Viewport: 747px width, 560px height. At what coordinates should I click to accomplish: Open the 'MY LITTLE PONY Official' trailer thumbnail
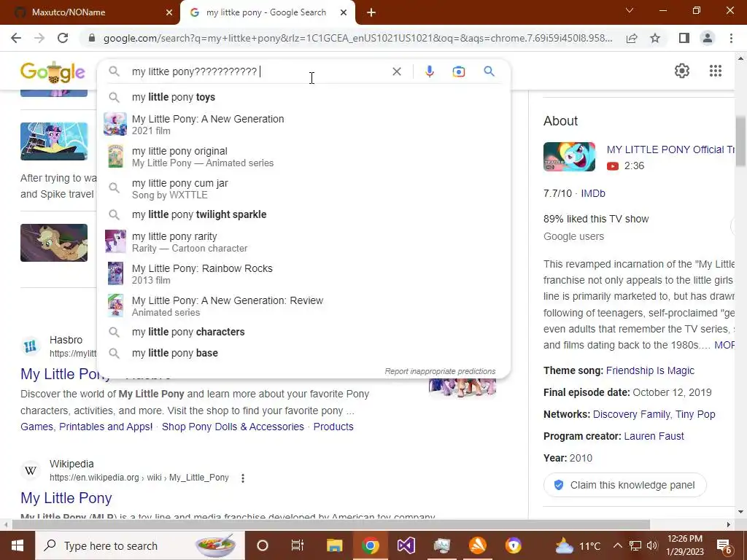click(569, 157)
